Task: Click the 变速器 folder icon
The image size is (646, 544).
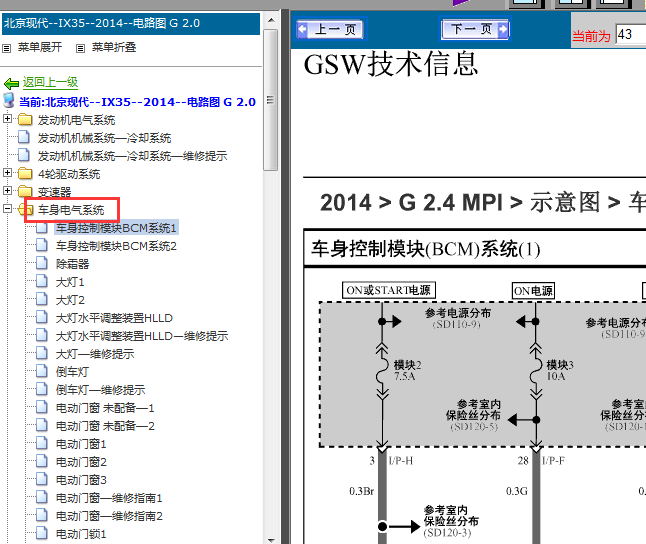Action: (x=25, y=192)
